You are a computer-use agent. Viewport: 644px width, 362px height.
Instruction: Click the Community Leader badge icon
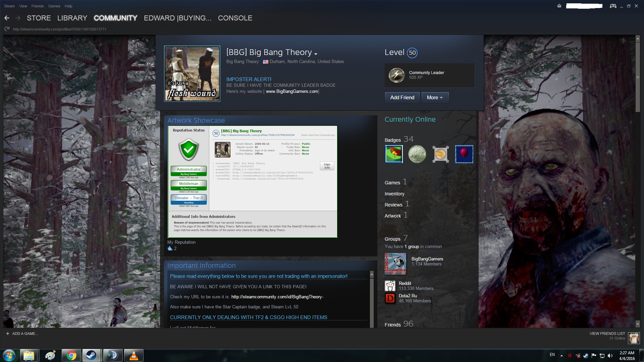[396, 75]
